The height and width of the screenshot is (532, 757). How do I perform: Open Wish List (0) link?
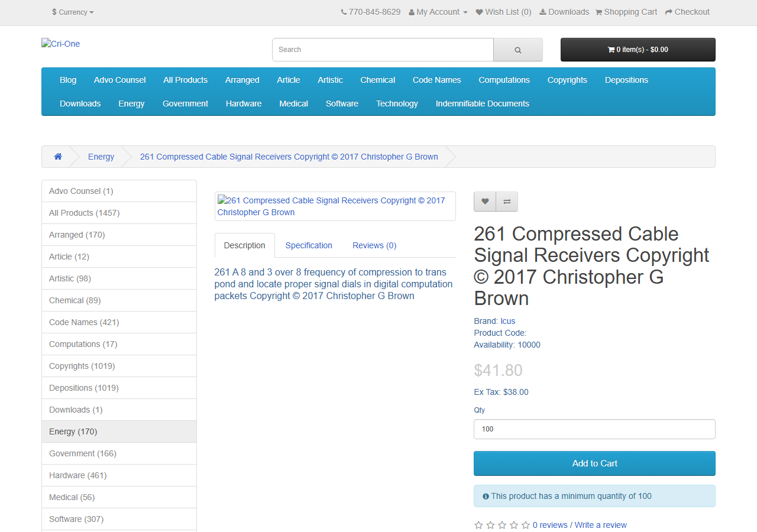pos(503,12)
